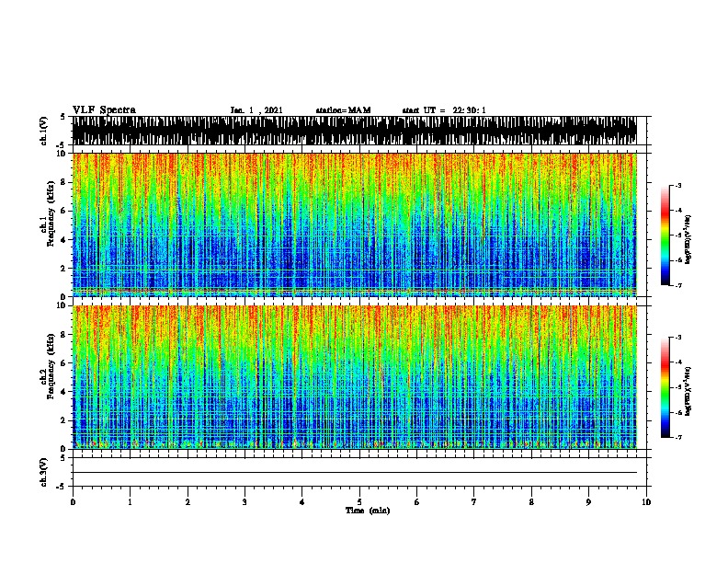The height and width of the screenshot is (563, 728).
Task: Click the VLF Spectra title text
Action: [x=104, y=109]
